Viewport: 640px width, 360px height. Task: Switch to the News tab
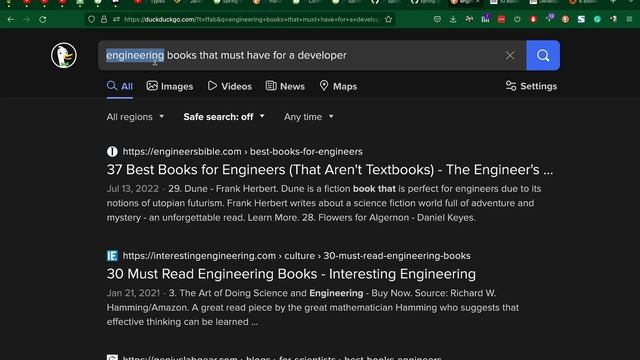(x=285, y=87)
